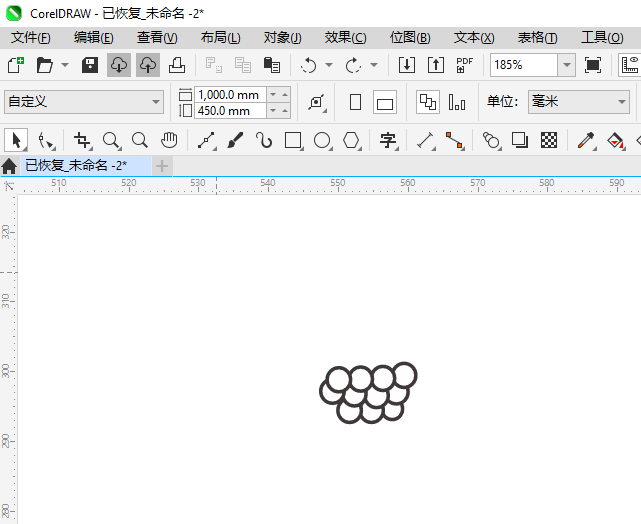The width and height of the screenshot is (641, 524).
Task: Click the 185% zoom level field
Action: (x=524, y=65)
